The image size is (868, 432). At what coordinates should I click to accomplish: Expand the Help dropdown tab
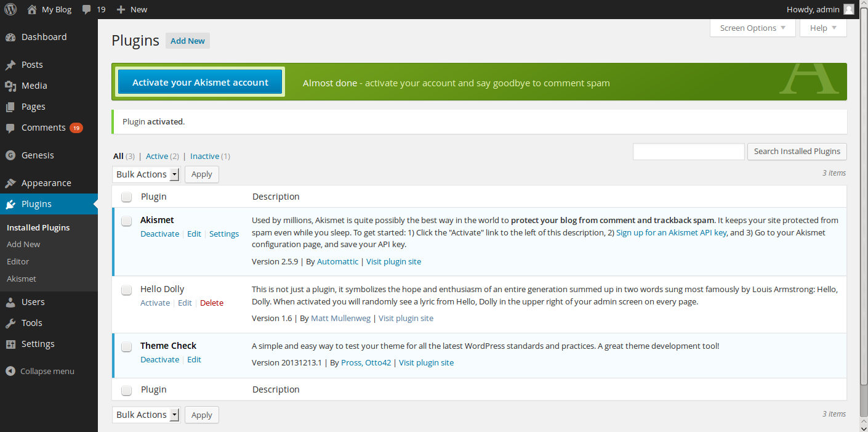(x=823, y=28)
